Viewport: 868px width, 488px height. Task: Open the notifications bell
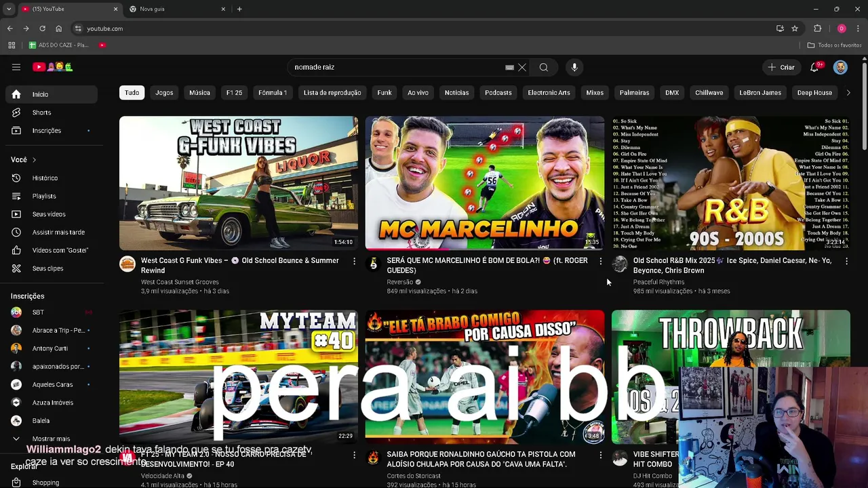(814, 67)
